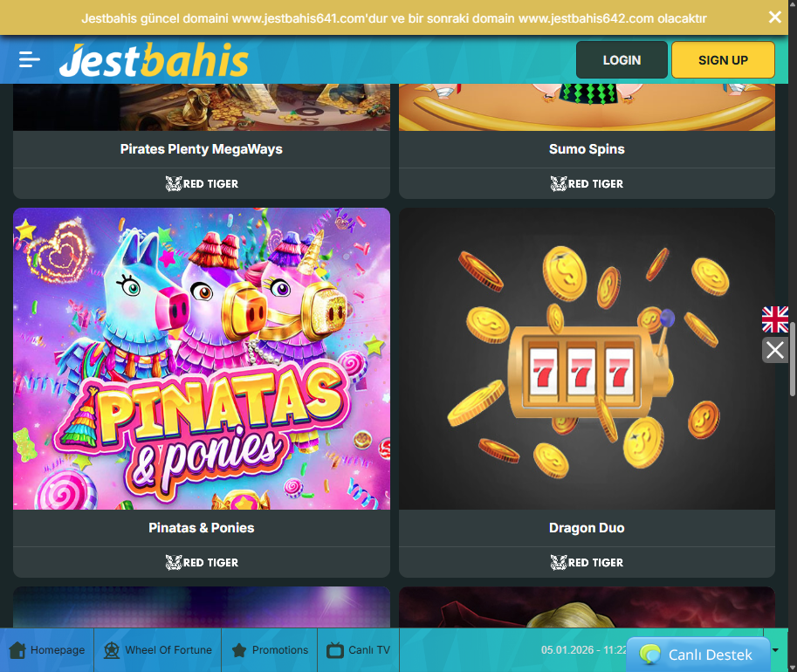The width and height of the screenshot is (797, 672).
Task: Click the Canlı Destek chat bubble
Action: (x=698, y=655)
